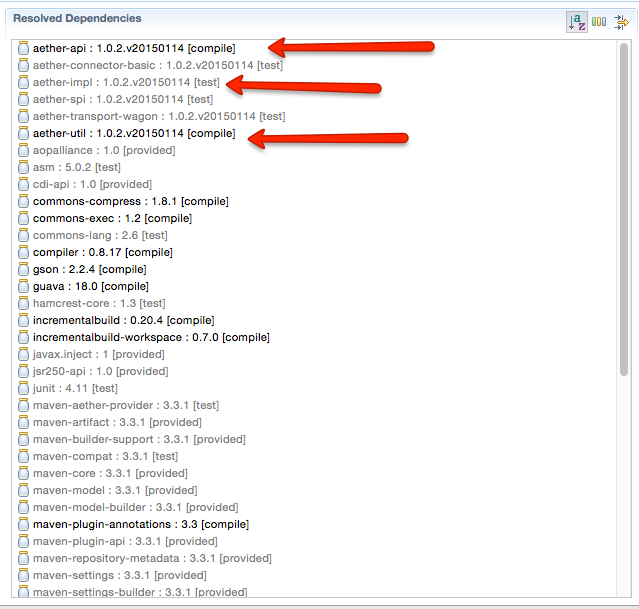This screenshot has height=609, width=639.
Task: Select aopalliance : 1.0 [provided]
Action: [x=104, y=150]
